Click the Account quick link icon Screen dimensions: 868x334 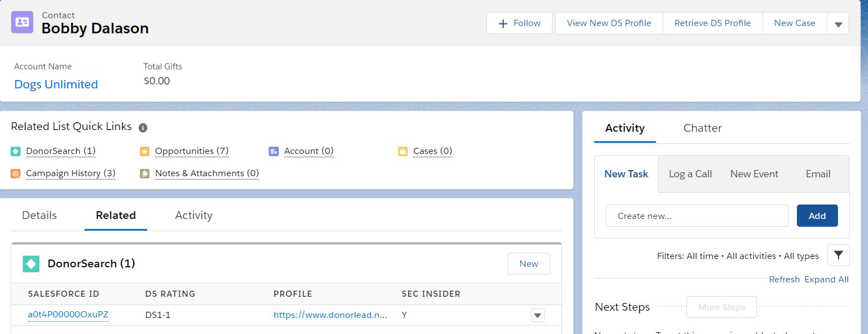[273, 151]
